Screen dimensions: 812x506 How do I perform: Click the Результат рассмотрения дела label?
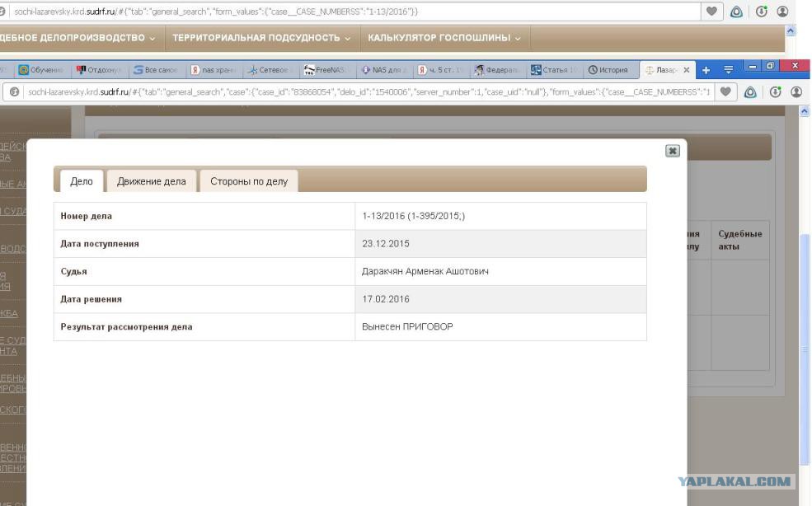tap(126, 327)
